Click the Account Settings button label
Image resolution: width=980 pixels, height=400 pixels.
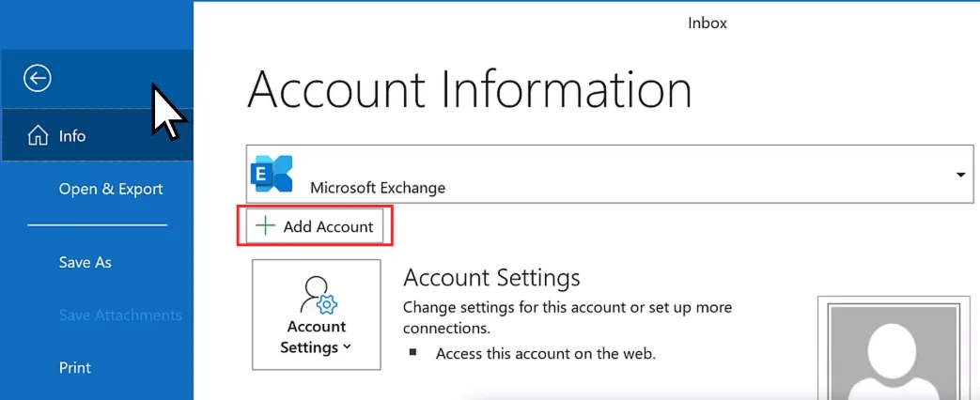[x=316, y=336]
